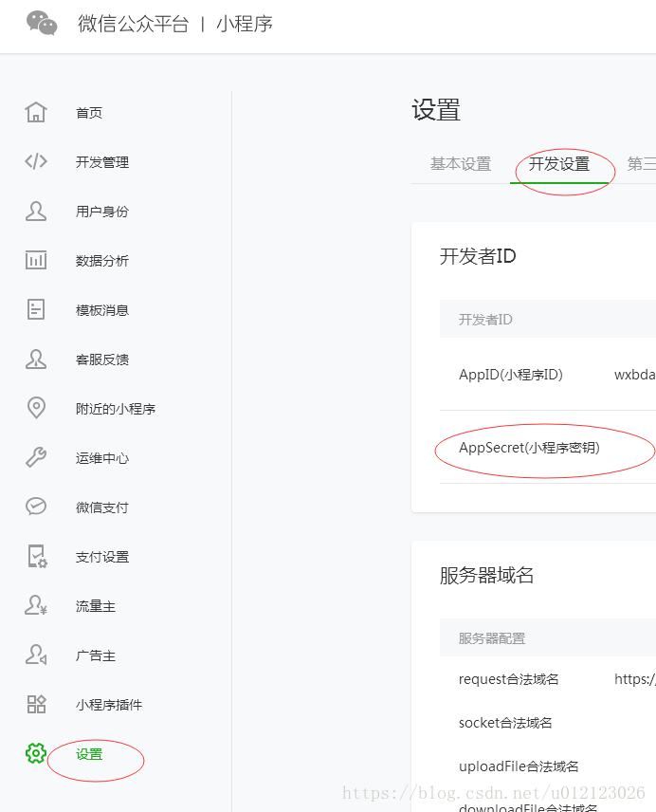Image resolution: width=656 pixels, height=812 pixels.
Task: Switch to the 开发设置 tab
Action: (x=558, y=164)
